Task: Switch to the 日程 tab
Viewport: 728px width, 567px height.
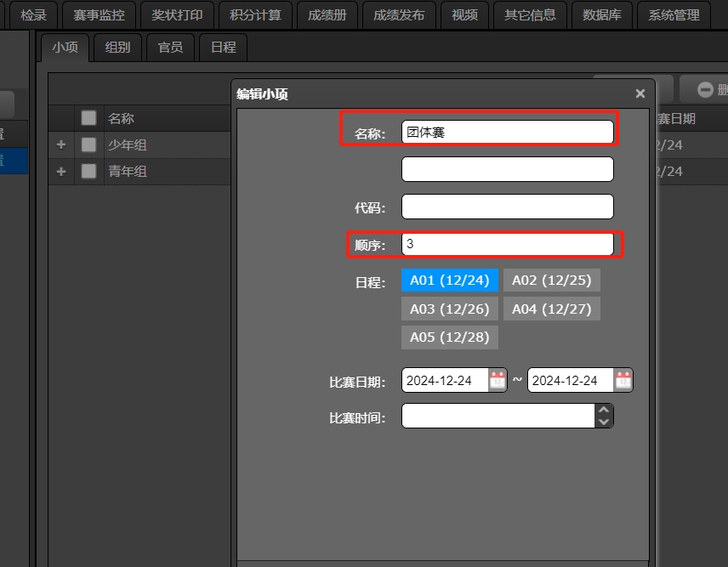Action: (223, 48)
